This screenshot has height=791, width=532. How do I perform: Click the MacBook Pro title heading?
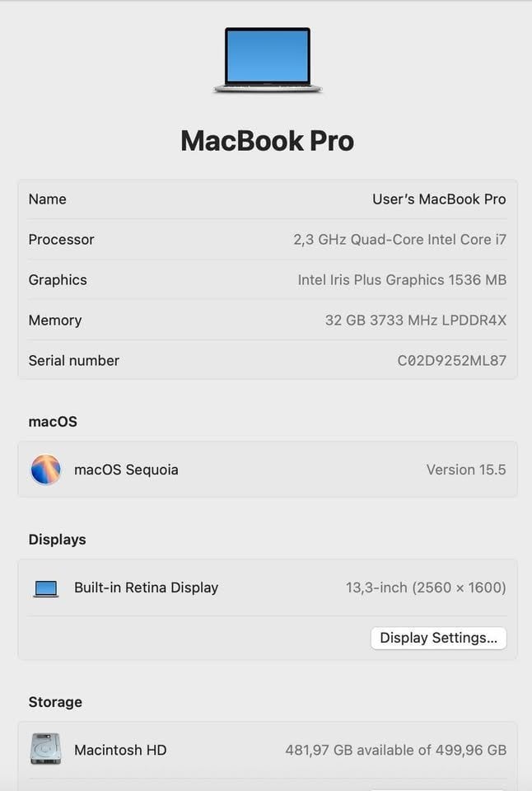(268, 141)
